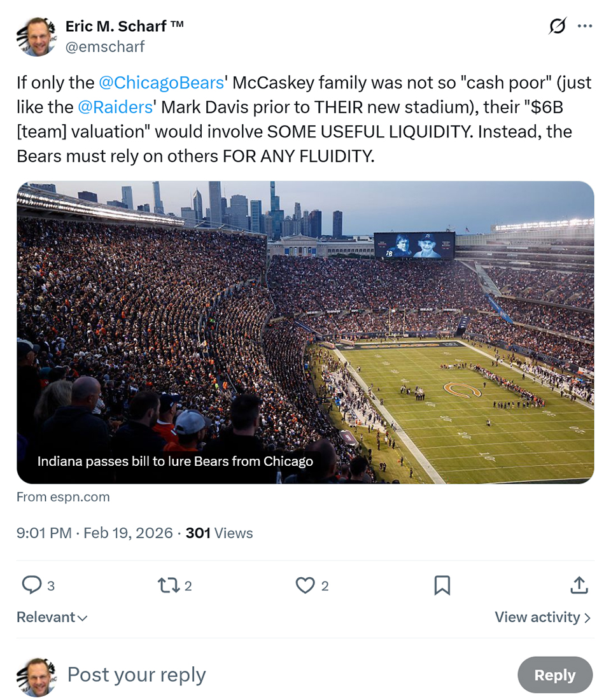Click the @ChicagoBears mention
The image size is (611, 700).
point(162,83)
